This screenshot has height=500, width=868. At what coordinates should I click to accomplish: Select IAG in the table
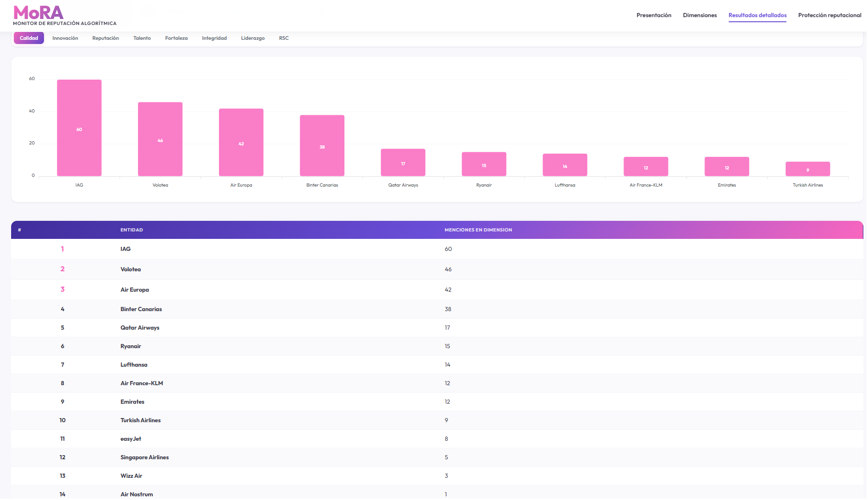[x=125, y=249]
